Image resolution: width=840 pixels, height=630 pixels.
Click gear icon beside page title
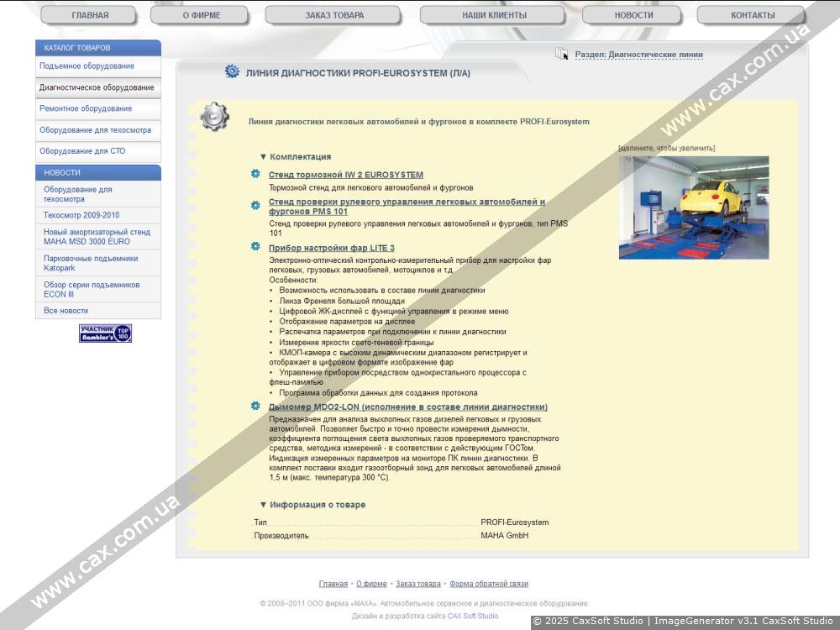tap(232, 72)
